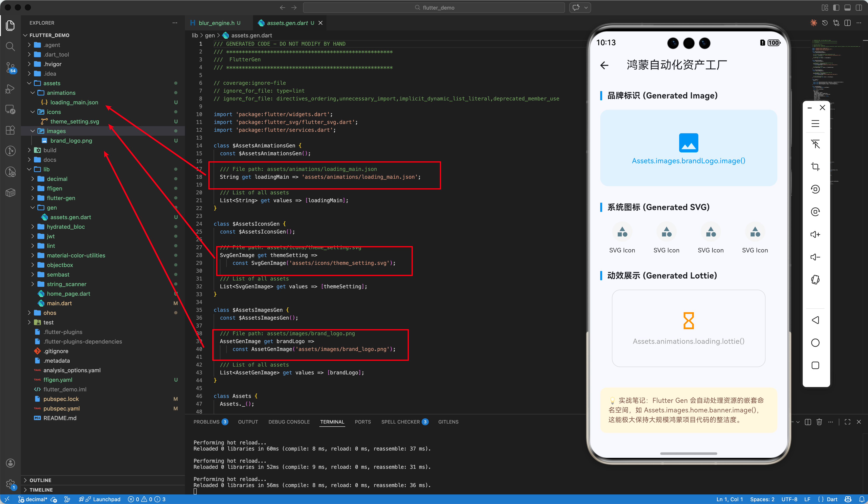Viewport: 868px width, 504px height.
Task: Open the Extensions view in activity bar
Action: coord(10,130)
